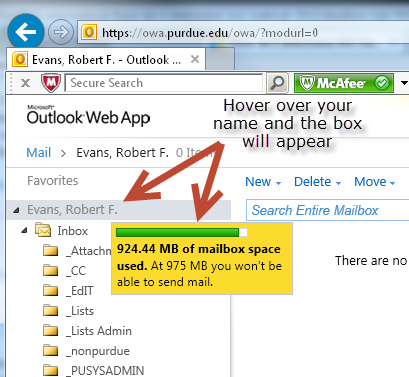
Task: Click the _nonpurdue folder icon
Action: coord(51,350)
